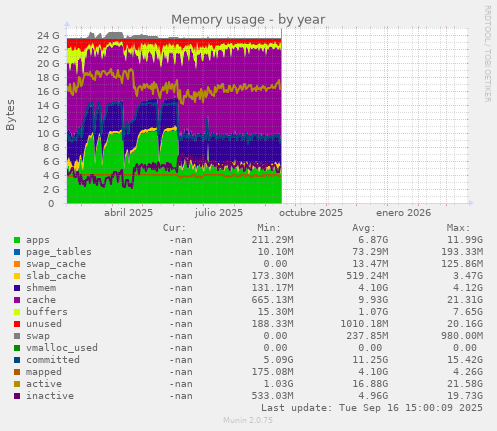Viewport: 497px width, 431px height.
Task: Click the 'julio 2025' x-axis label
Action: [x=219, y=213]
